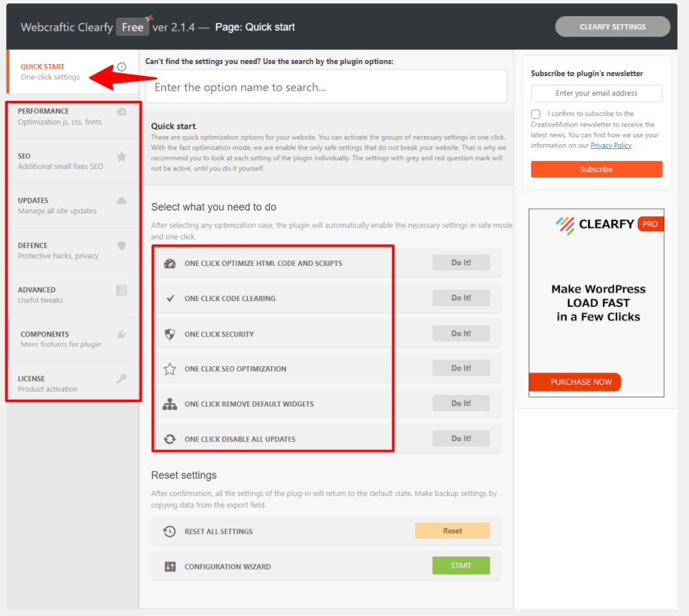Click the refresh icon beside One Click Disable All Updates
This screenshot has height=616, width=689.
[169, 438]
